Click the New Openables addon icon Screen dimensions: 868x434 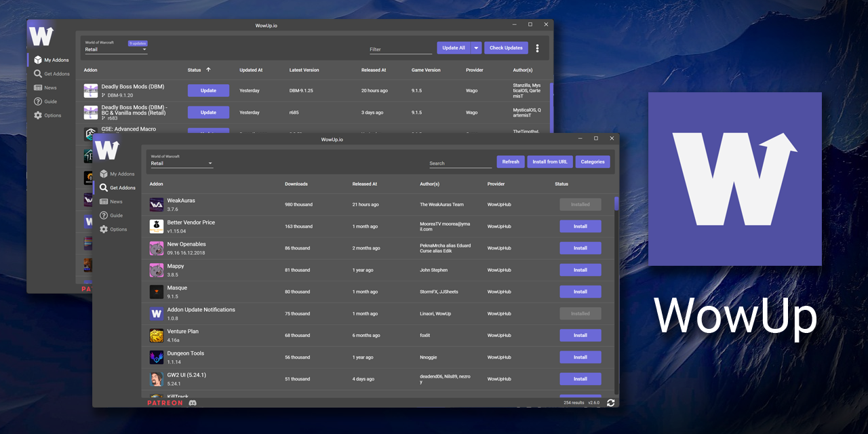point(157,248)
